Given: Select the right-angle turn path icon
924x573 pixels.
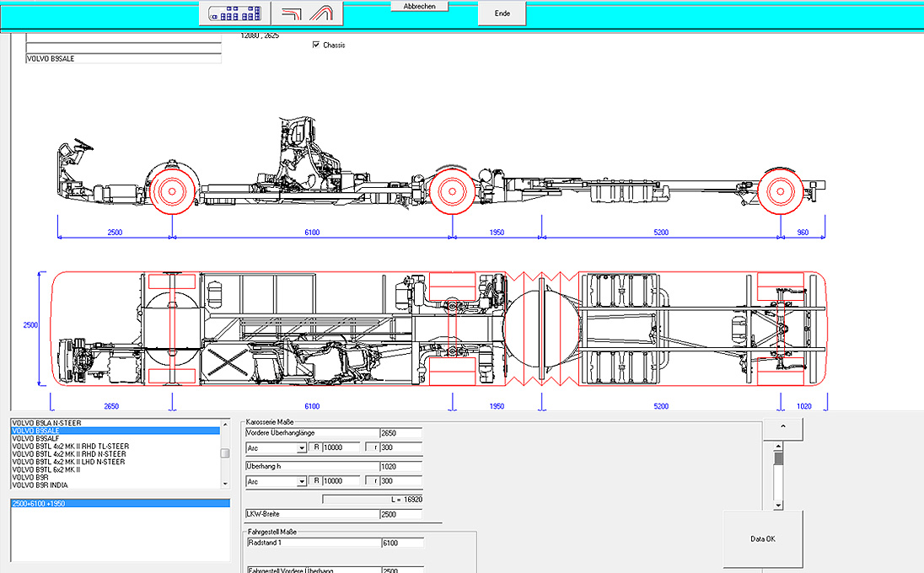Looking at the screenshot, I should pos(292,13).
